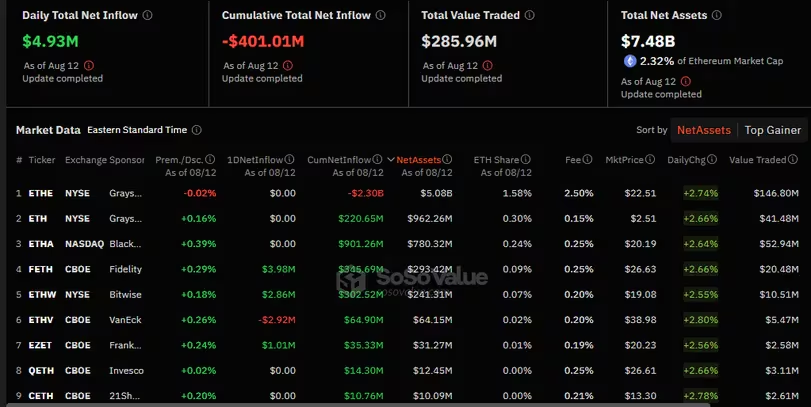Open the Total Value Traded info tooltip
The width and height of the screenshot is (811, 407).
(531, 16)
